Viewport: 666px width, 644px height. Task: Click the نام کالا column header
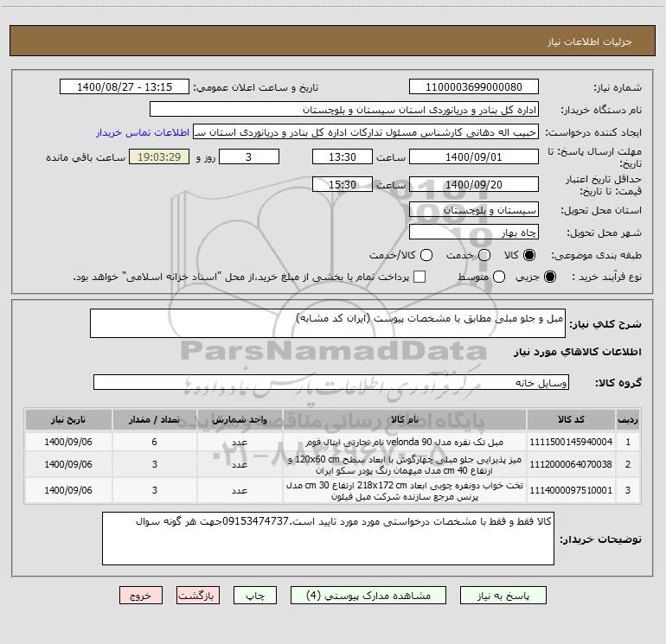[405, 419]
